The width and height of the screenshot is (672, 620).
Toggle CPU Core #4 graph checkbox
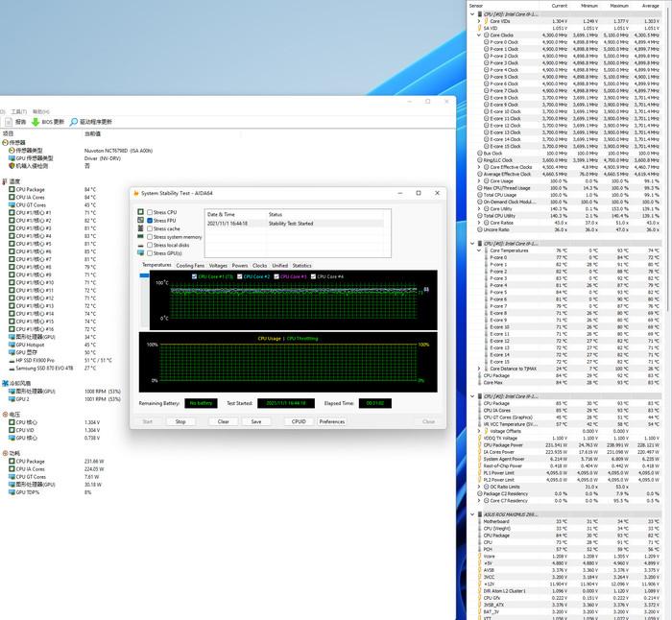tap(313, 276)
